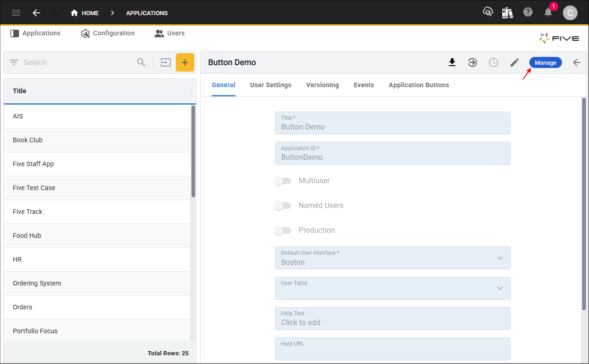Toggle the Named Users switch
This screenshot has height=364, width=589.
[x=283, y=206]
